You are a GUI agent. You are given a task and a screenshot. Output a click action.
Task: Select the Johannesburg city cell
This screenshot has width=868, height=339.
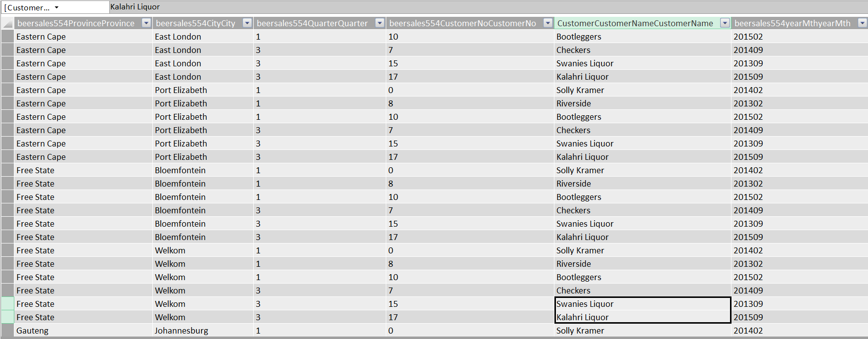point(203,331)
